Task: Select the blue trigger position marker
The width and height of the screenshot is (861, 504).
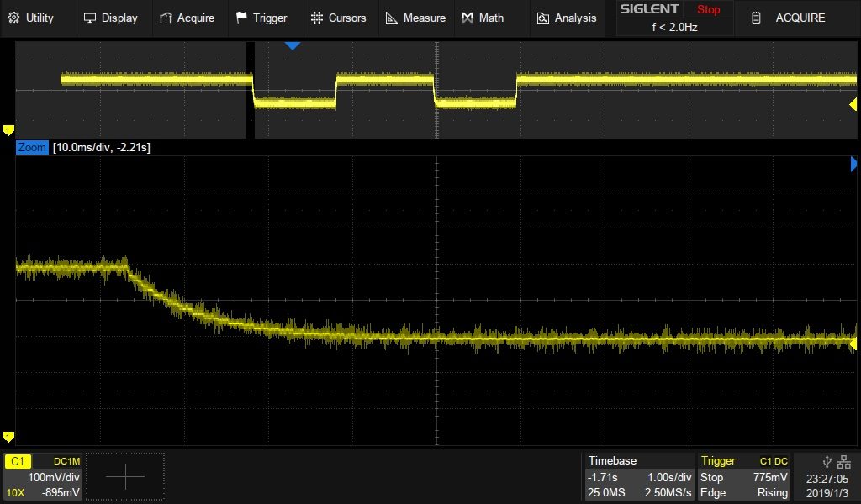Action: [292, 46]
